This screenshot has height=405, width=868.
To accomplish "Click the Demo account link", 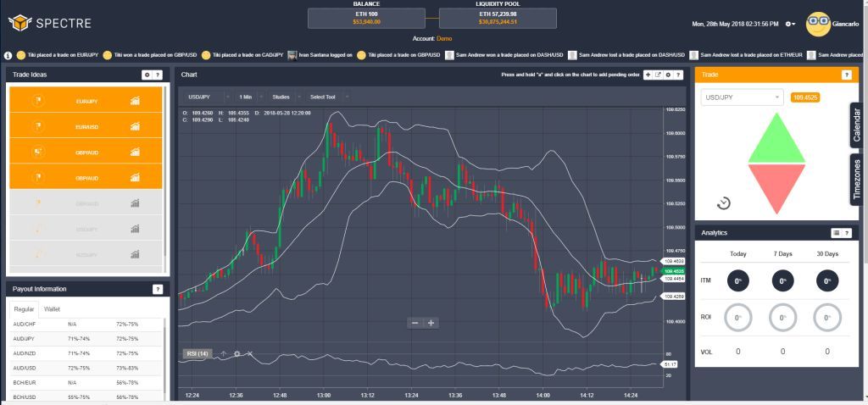I will coord(444,39).
